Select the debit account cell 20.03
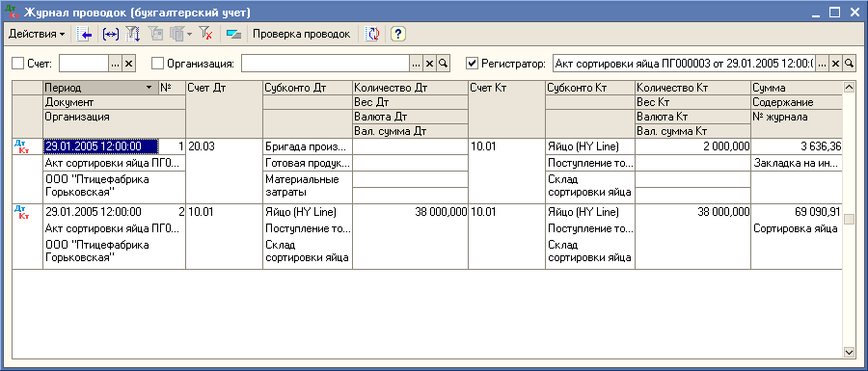 tap(224, 171)
